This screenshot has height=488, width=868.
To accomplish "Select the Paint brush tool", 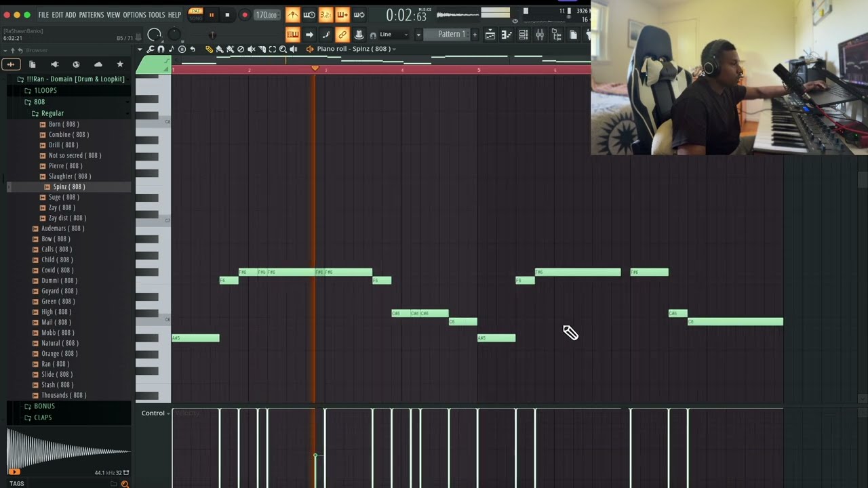I will pos(220,49).
